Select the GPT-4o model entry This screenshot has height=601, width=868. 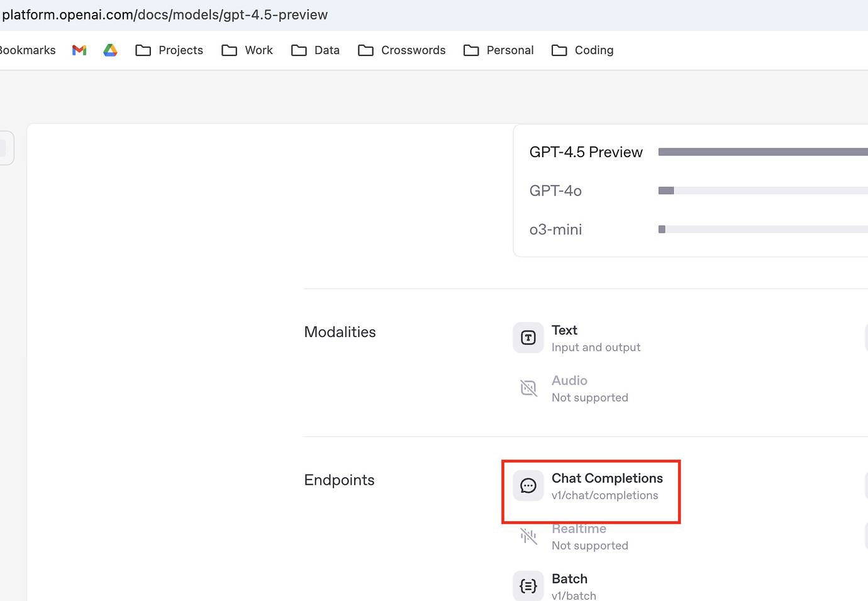point(555,190)
